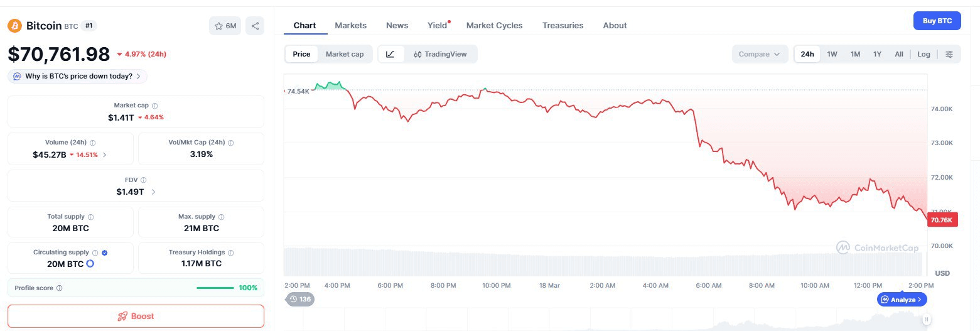Switch to the Markets tab

[350, 25]
